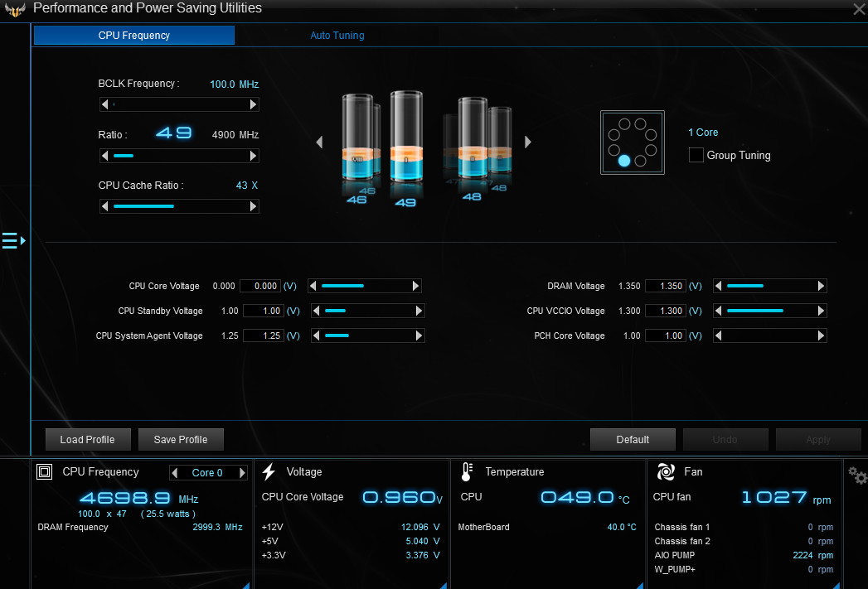Viewport: 868px width, 589px height.
Task: Click the BCLK Frequency slider track
Action: tap(179, 104)
